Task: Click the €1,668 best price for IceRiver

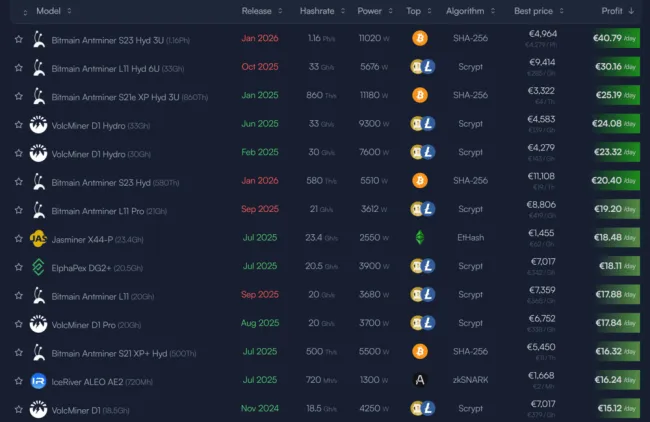Action: 541,376
